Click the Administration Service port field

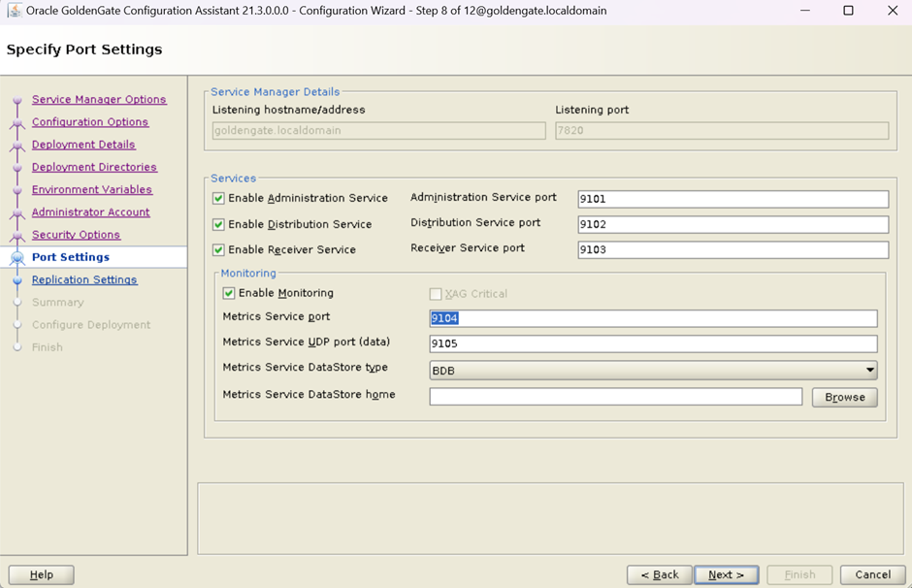point(733,199)
